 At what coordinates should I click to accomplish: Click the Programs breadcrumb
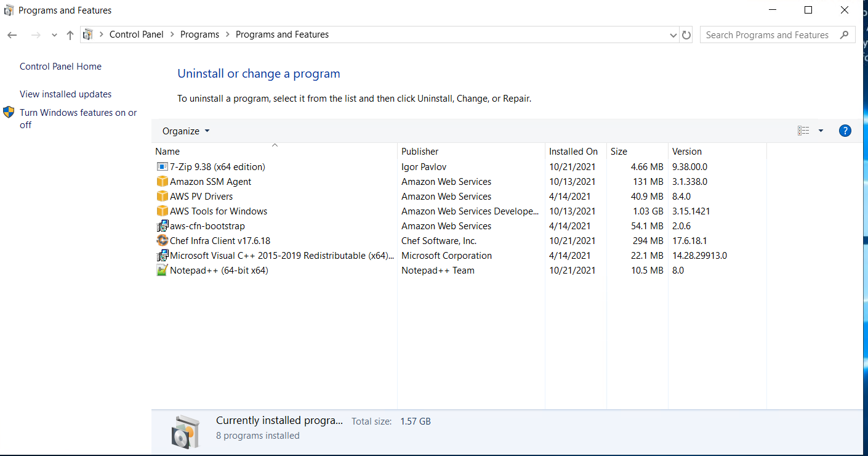click(x=199, y=35)
